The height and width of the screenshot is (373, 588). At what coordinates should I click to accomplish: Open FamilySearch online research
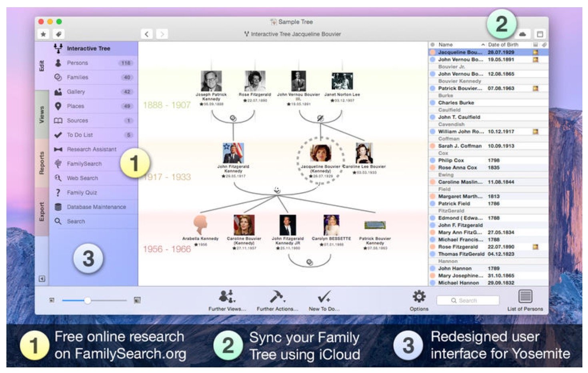(x=93, y=164)
